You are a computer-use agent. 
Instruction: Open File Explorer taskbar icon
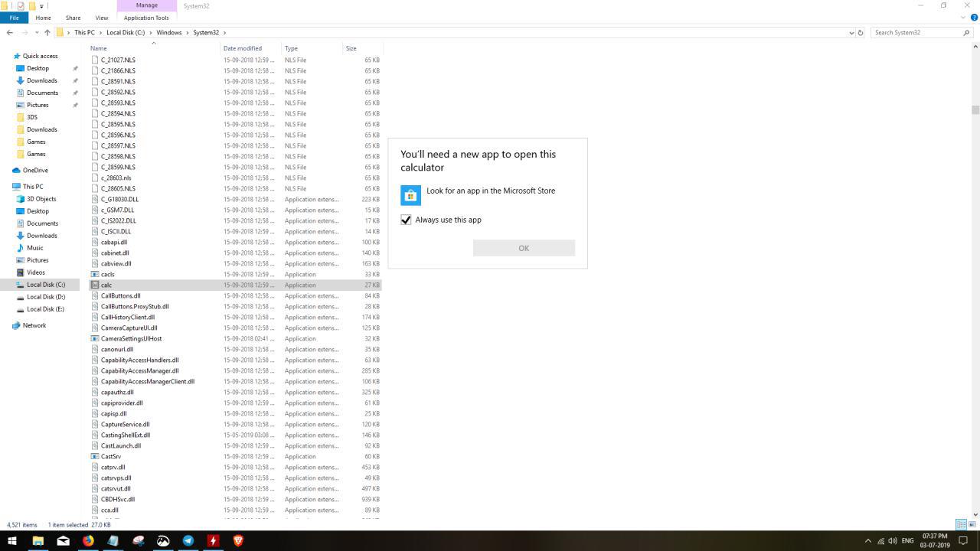(38, 540)
